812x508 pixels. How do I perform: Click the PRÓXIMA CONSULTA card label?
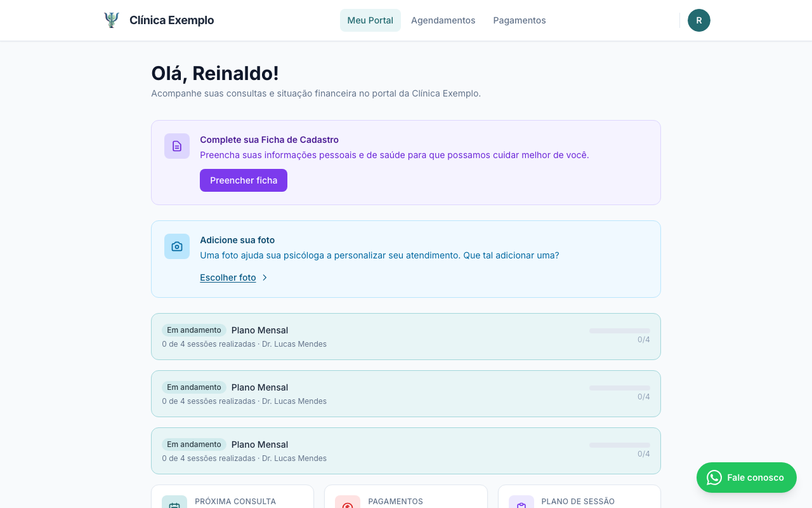(x=235, y=502)
